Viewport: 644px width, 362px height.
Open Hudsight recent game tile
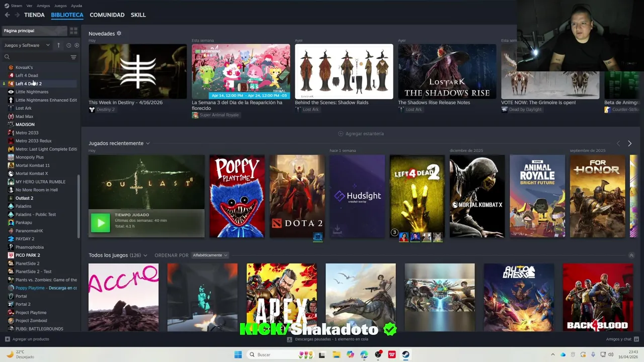click(x=357, y=196)
